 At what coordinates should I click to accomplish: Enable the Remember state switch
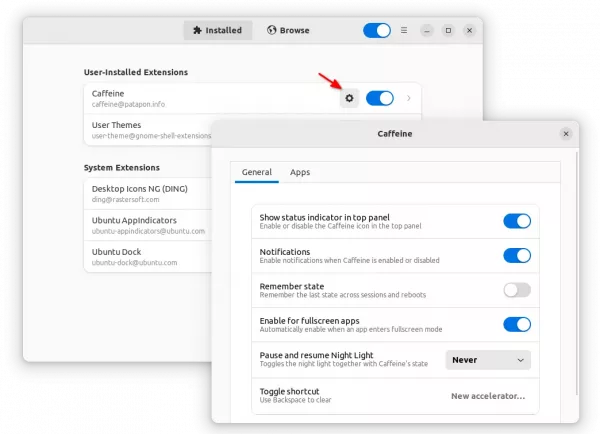click(517, 290)
